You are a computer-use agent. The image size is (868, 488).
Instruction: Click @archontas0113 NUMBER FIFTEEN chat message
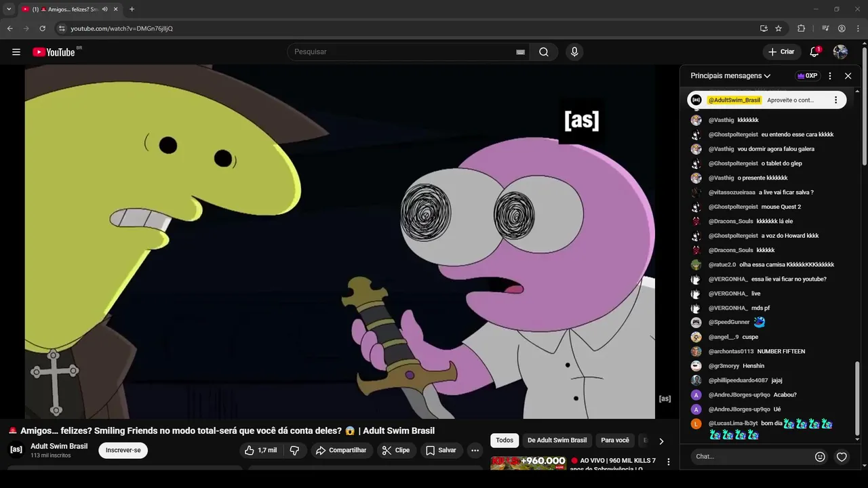tap(756, 352)
